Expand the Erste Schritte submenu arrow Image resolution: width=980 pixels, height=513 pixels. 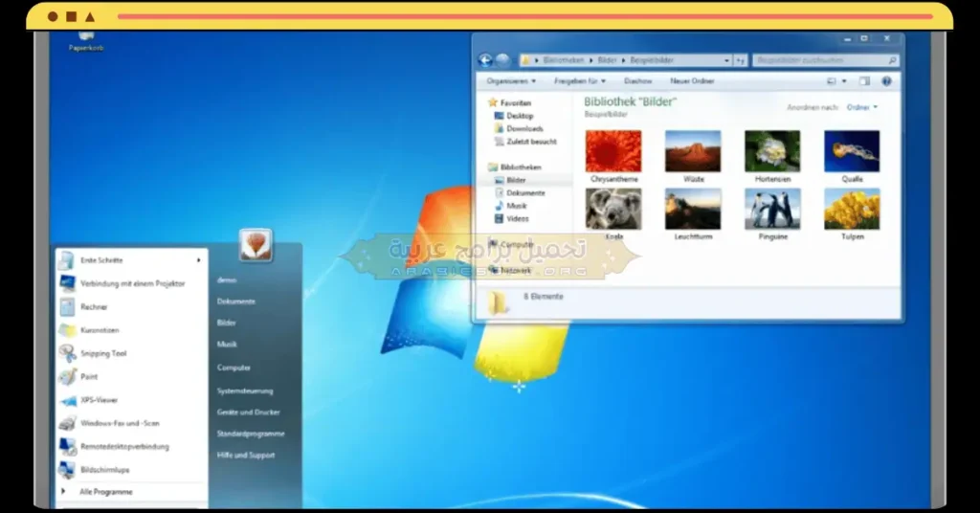pos(199,260)
